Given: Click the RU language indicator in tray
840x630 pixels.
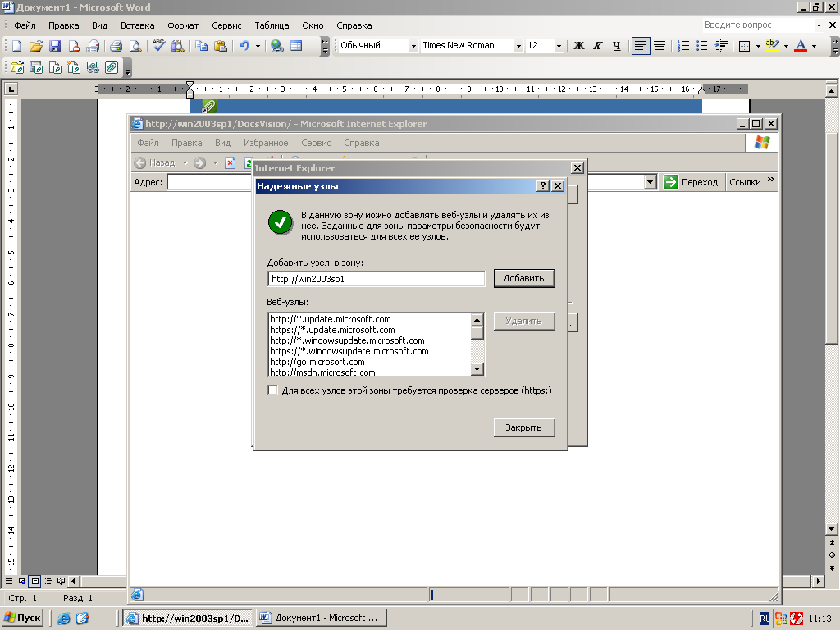Looking at the screenshot, I should [764, 619].
